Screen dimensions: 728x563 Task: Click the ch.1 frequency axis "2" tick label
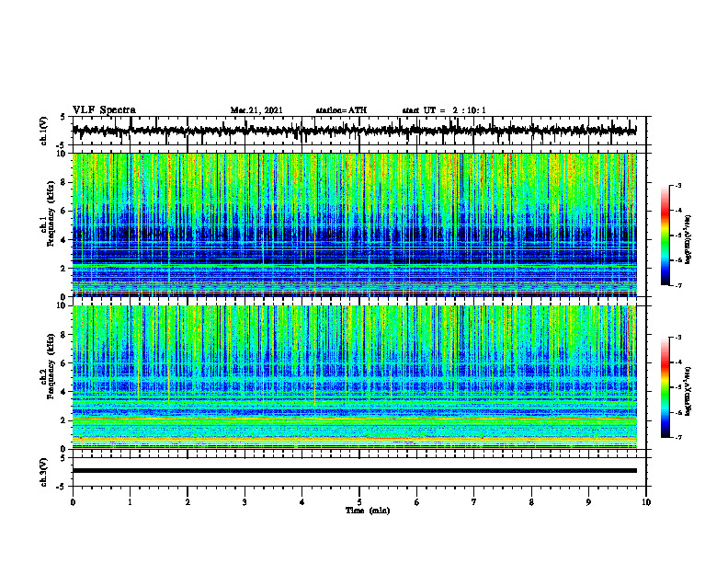pyautogui.click(x=64, y=268)
